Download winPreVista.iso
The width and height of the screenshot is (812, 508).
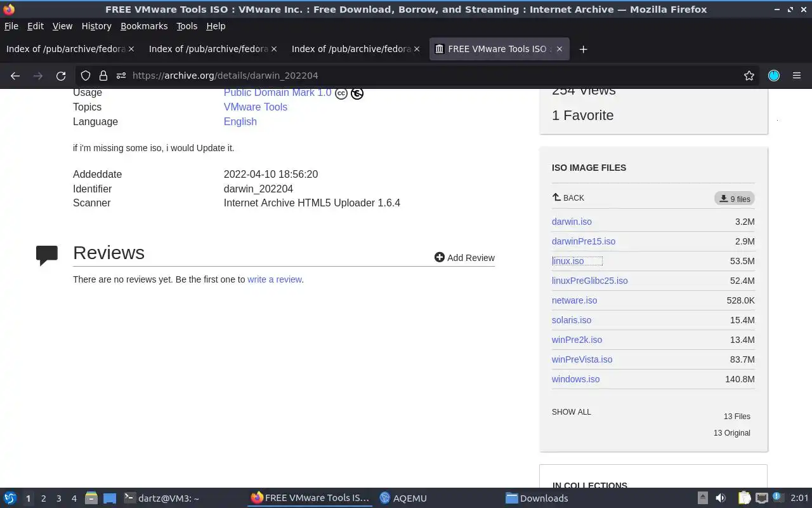tap(582, 359)
